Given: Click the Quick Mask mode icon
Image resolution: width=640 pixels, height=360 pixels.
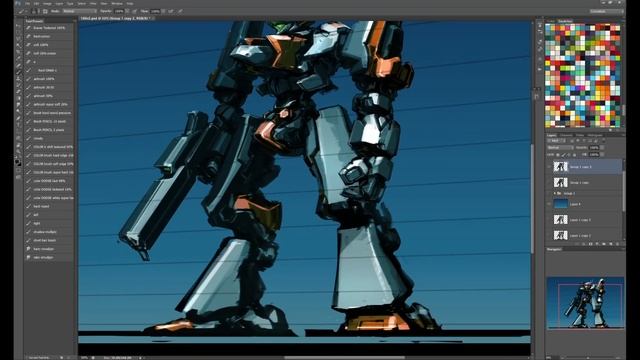Looking at the screenshot, I should 18,171.
